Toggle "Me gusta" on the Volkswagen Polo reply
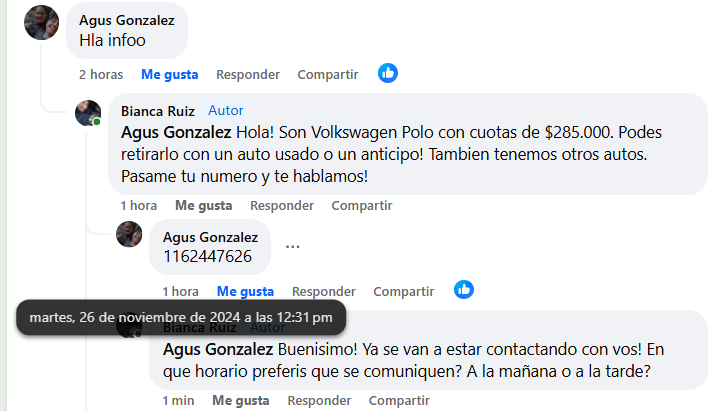715x411 pixels. (203, 206)
